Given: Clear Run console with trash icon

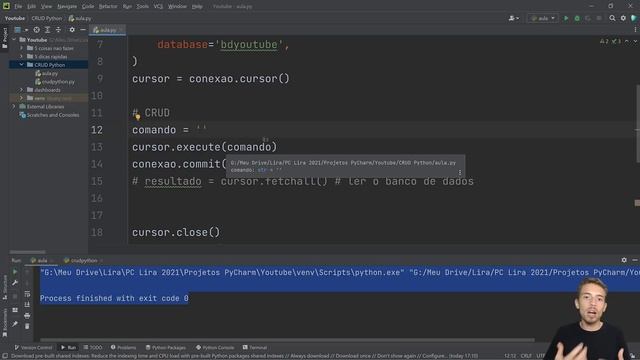Looking at the screenshot, I should 27,326.
